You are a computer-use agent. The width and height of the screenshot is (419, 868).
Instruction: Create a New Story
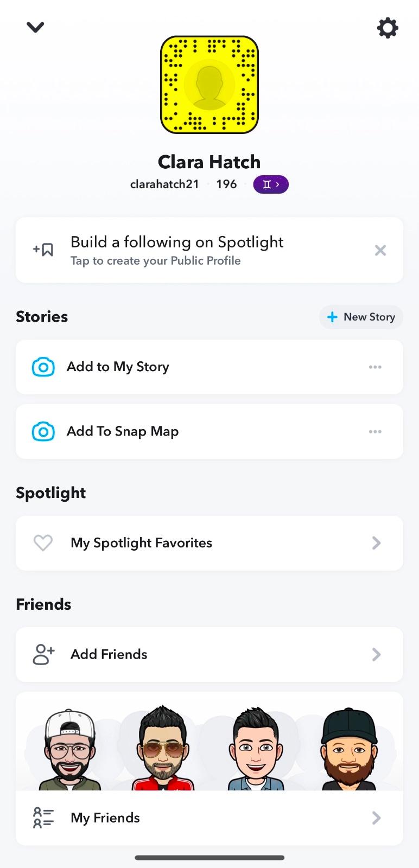pos(361,317)
